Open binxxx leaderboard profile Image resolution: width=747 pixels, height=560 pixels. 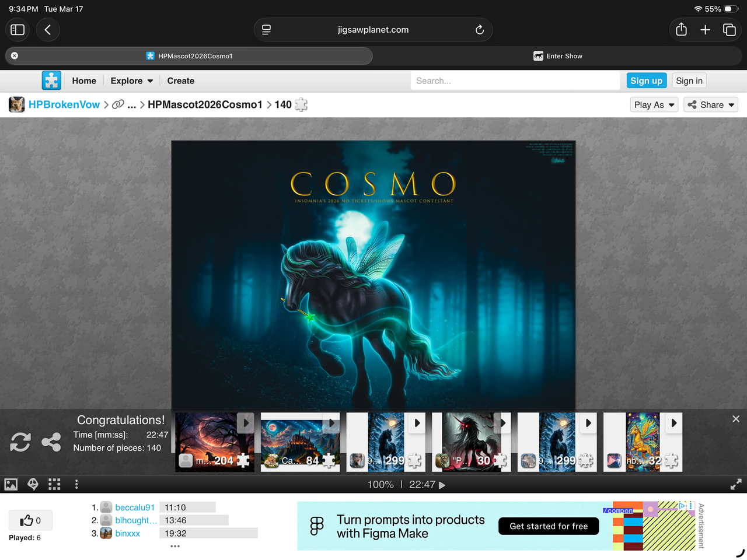click(127, 533)
